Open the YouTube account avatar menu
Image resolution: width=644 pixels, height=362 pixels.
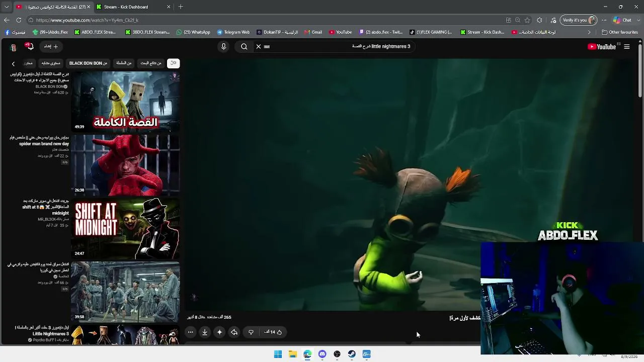pos(14,47)
